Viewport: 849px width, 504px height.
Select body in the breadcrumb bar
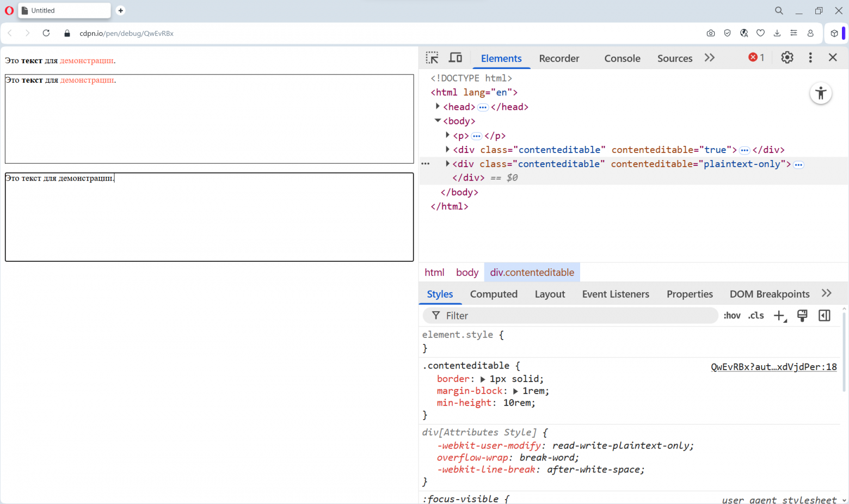coord(467,272)
